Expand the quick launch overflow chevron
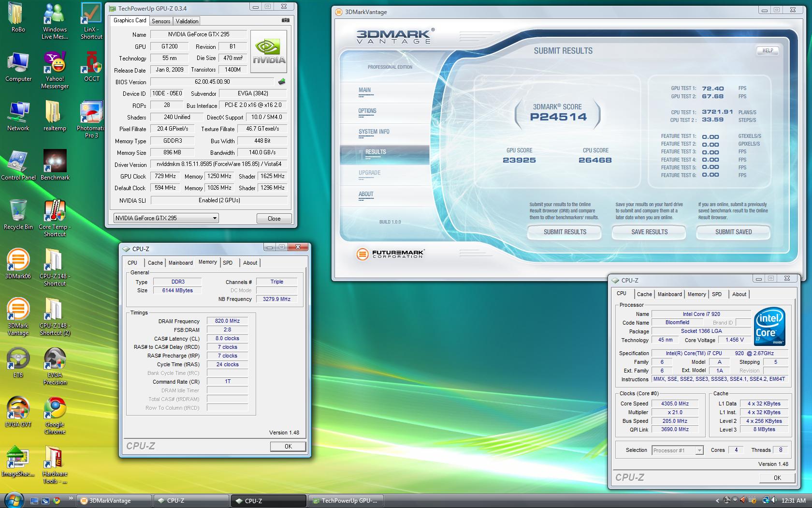The height and width of the screenshot is (508, 812). tap(71, 498)
